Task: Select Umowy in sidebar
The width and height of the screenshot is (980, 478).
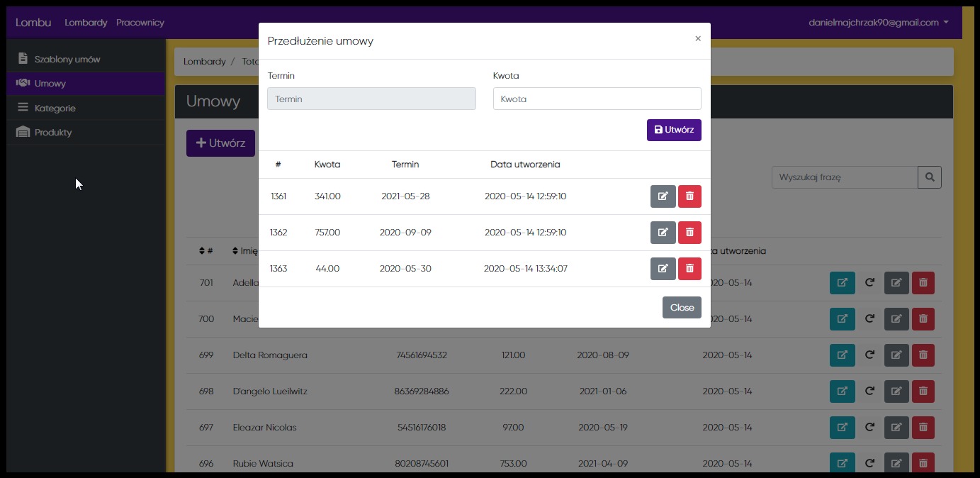Action: (x=86, y=83)
